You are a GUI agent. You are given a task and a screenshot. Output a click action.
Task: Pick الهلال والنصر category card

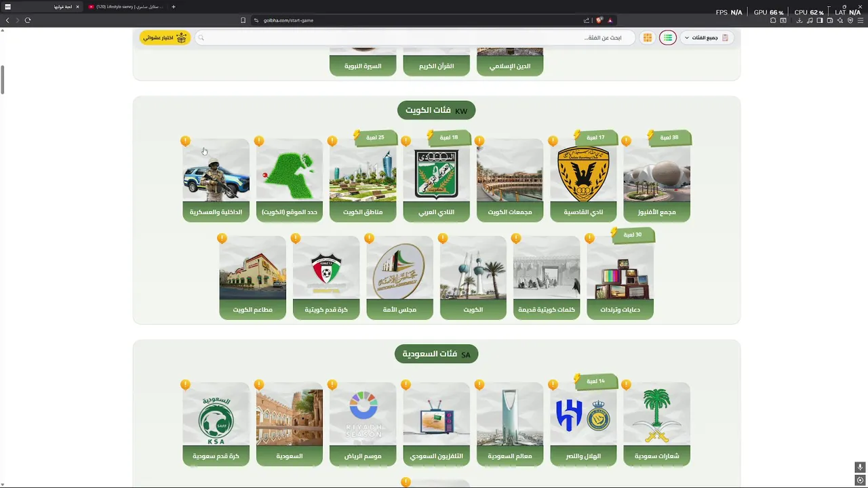tap(583, 425)
